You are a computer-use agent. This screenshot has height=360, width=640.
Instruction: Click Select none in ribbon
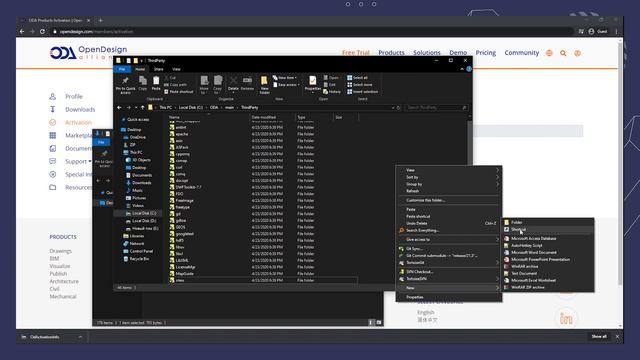359,84
